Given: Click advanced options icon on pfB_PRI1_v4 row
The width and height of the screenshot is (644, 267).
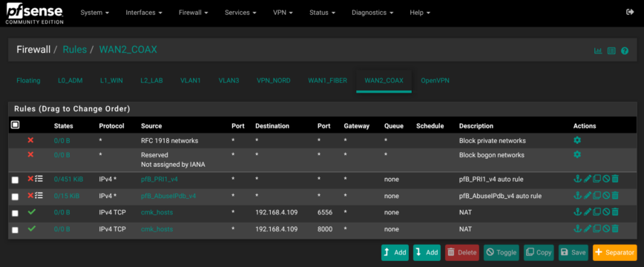Looking at the screenshot, I should click(x=39, y=179).
